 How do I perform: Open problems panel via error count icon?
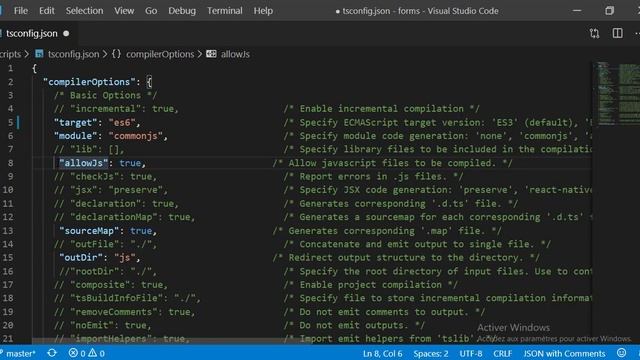point(77,353)
